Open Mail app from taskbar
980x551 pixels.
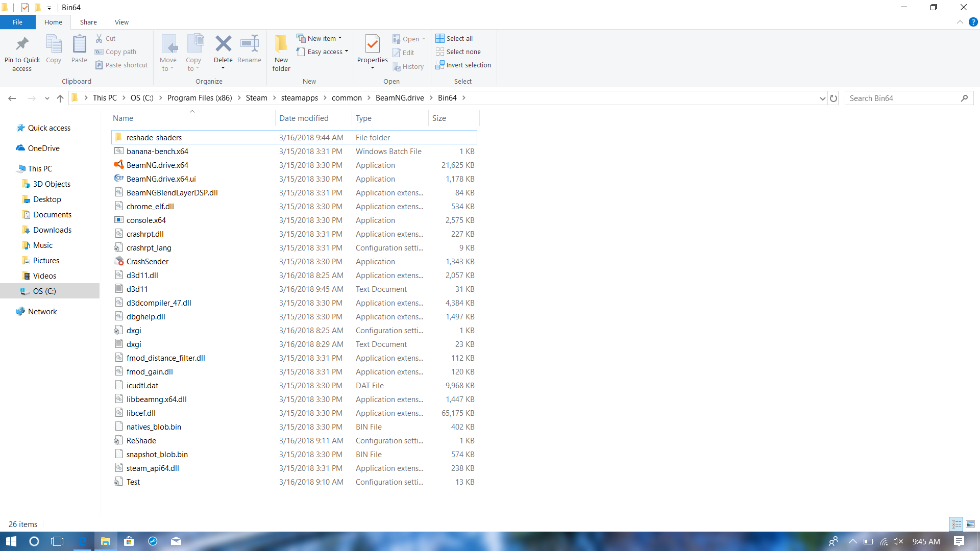[176, 541]
